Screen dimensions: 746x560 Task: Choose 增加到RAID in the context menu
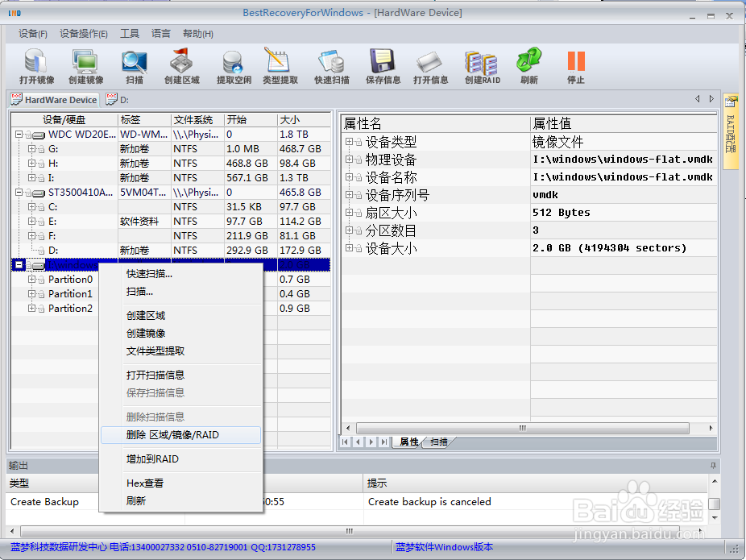(x=180, y=459)
